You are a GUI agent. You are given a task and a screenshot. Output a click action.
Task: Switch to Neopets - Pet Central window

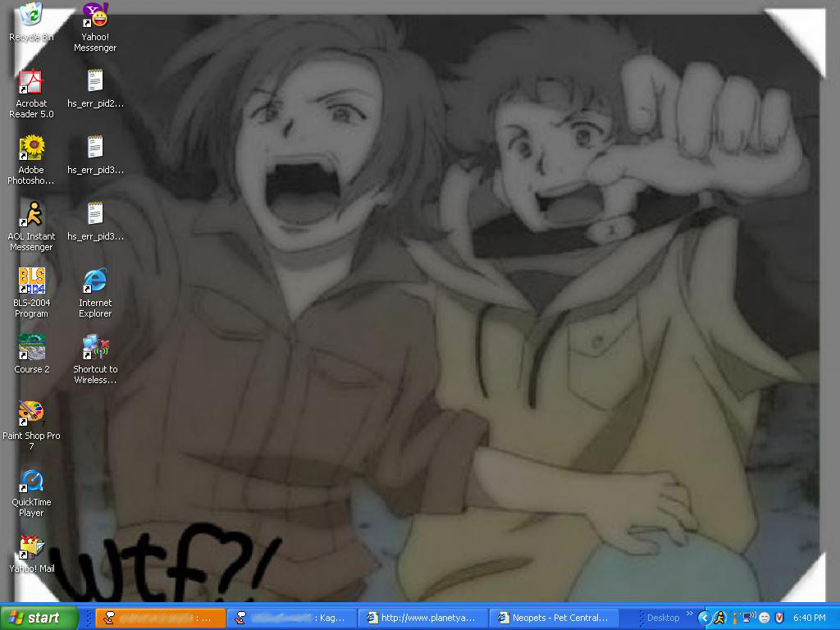[x=554, y=618]
